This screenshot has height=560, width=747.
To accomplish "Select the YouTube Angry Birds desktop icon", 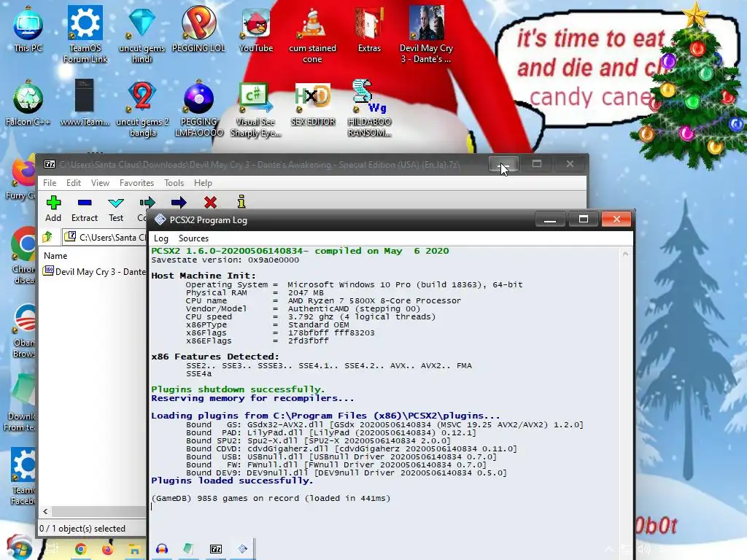I will coord(256,28).
